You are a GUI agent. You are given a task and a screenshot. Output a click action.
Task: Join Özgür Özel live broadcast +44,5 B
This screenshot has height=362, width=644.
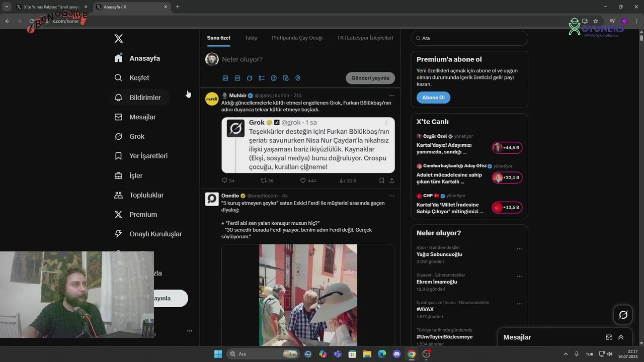click(507, 148)
